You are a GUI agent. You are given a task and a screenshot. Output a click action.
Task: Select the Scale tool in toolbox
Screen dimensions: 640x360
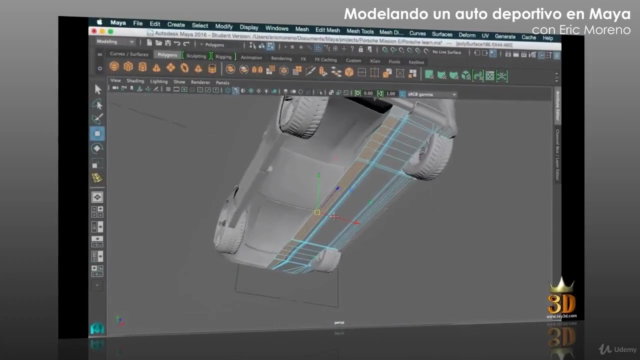pos(97,164)
